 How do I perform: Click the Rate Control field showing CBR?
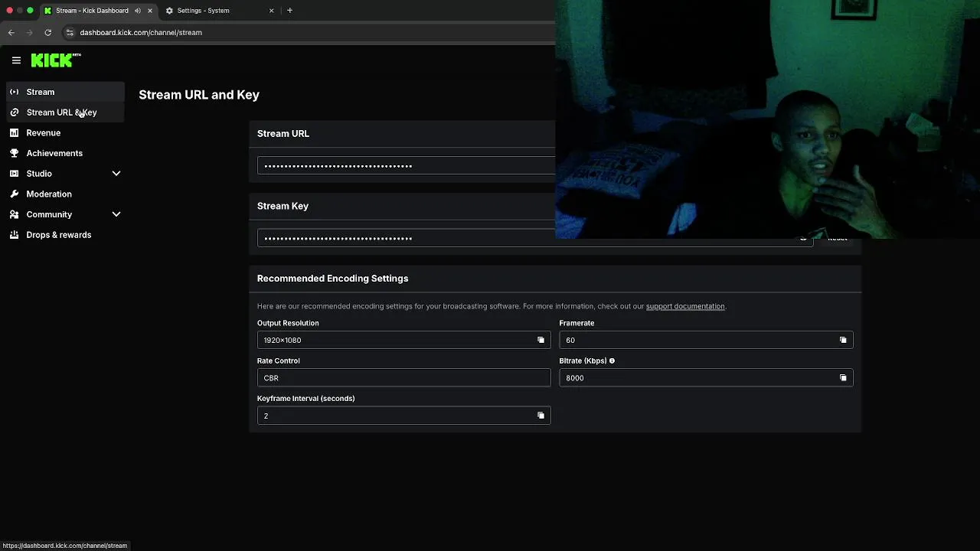click(x=403, y=377)
